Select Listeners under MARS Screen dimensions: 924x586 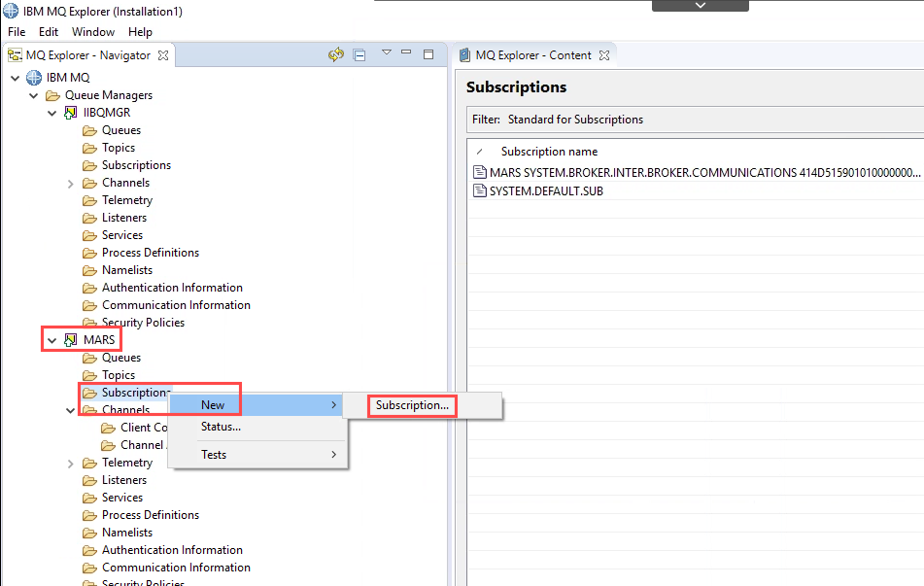[123, 480]
